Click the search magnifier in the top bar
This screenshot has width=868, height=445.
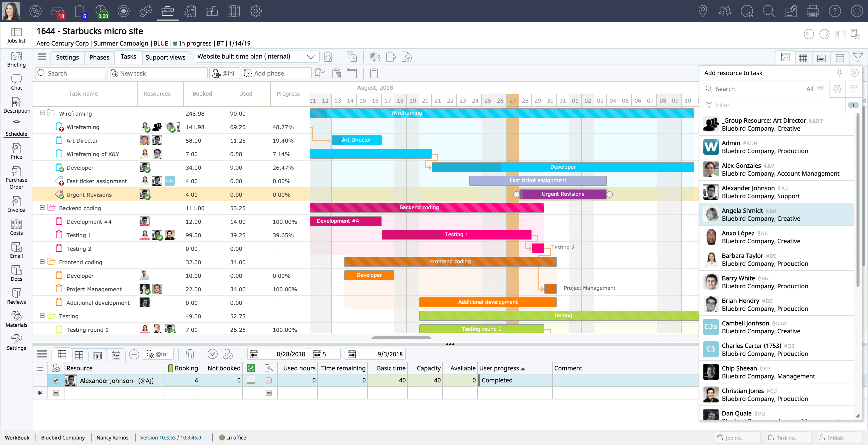(x=769, y=11)
